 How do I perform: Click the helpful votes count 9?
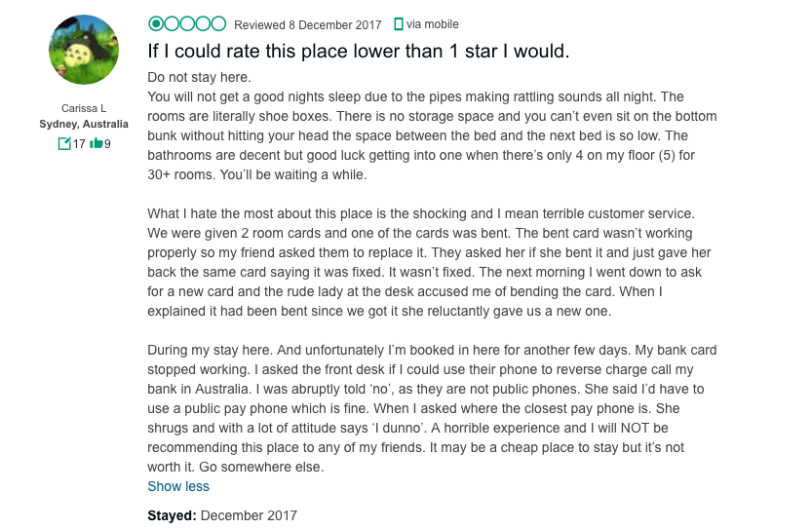tap(107, 144)
